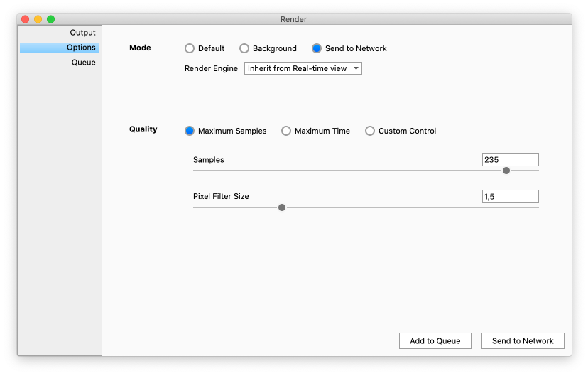Select the Options sidebar item
The width and height of the screenshot is (588, 376).
[81, 48]
